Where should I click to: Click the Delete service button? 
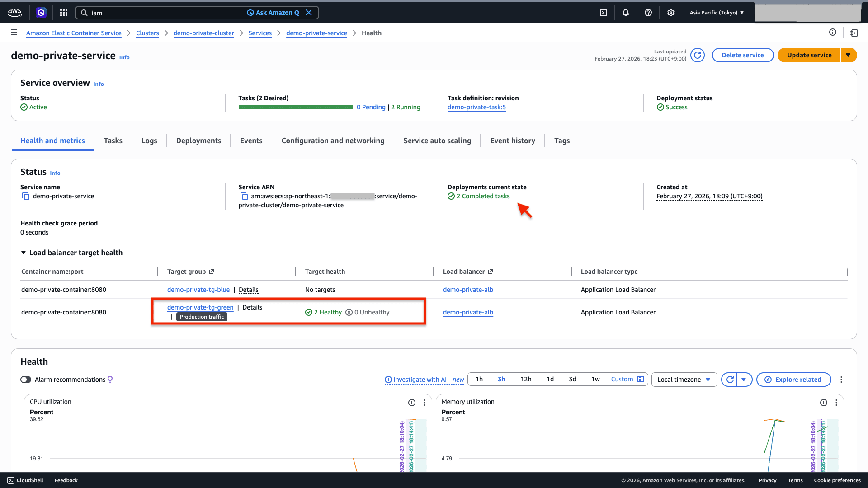(742, 55)
